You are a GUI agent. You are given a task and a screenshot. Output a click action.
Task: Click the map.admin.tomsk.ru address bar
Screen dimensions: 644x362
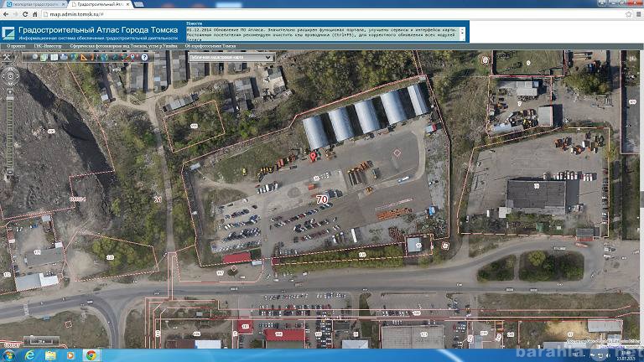coord(337,14)
